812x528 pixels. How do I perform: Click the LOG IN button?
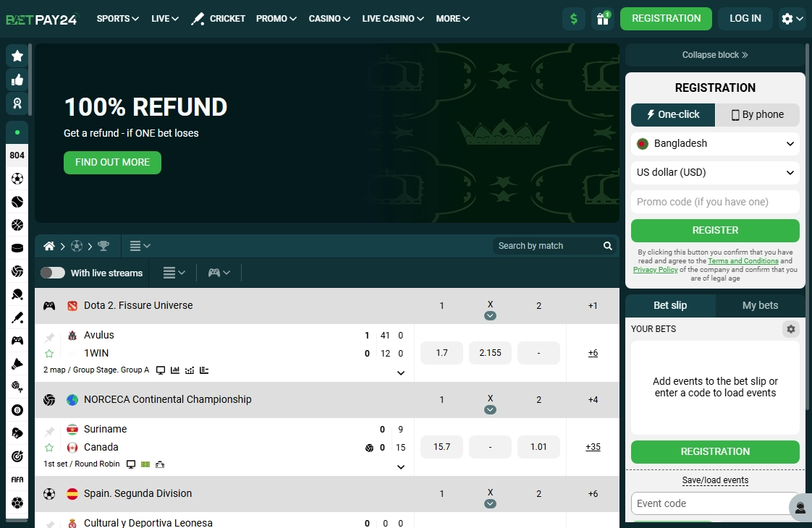pyautogui.click(x=745, y=19)
